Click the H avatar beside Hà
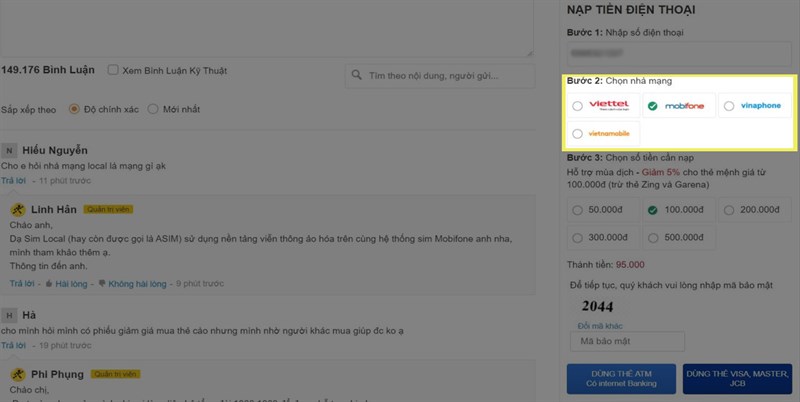800x402 pixels. [x=9, y=315]
